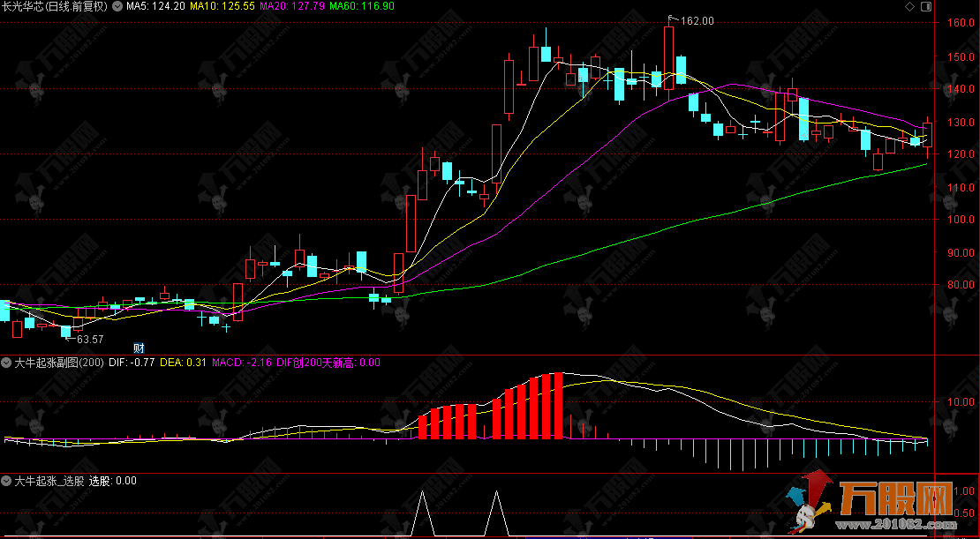Click the DIF value label
Viewport: 980px width, 539px height.
pyautogui.click(x=133, y=362)
